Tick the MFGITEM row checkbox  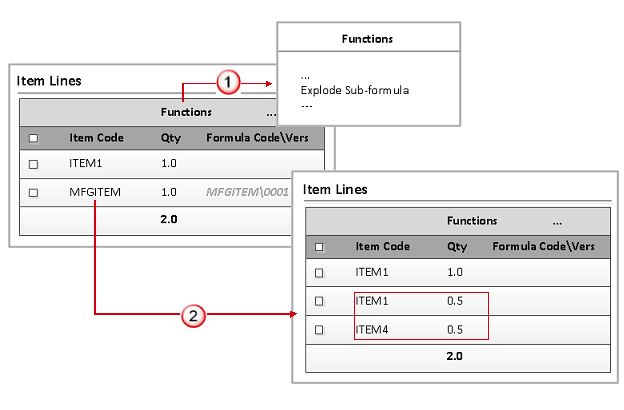[x=33, y=192]
